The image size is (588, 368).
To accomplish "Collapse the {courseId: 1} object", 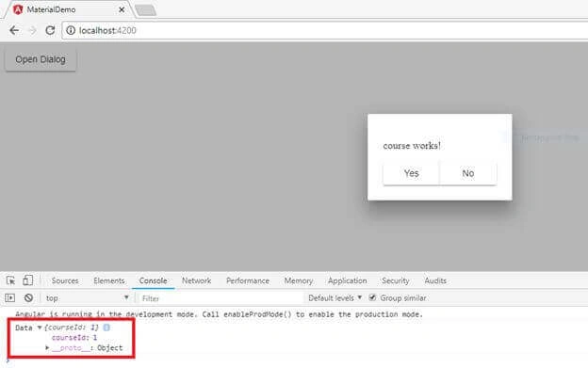I will point(40,328).
